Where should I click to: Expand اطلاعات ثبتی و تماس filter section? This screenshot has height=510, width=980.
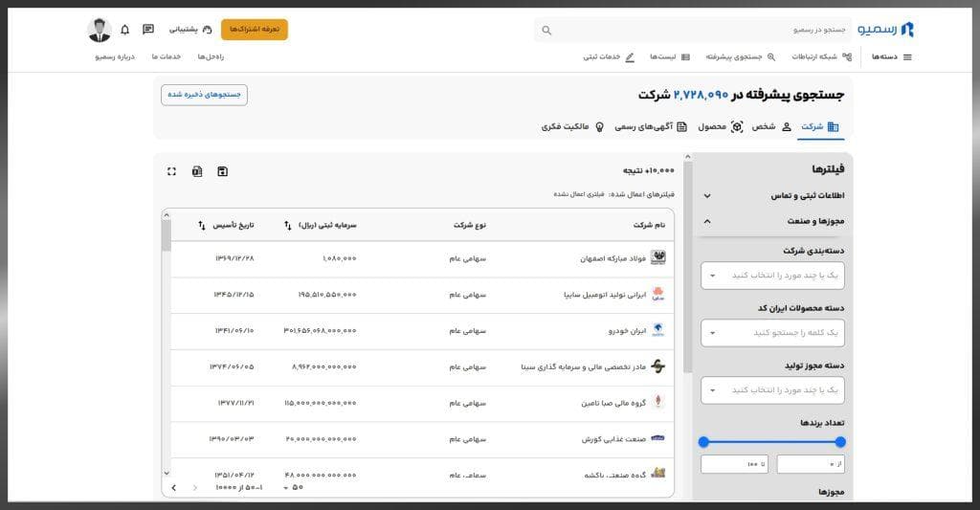click(x=772, y=195)
